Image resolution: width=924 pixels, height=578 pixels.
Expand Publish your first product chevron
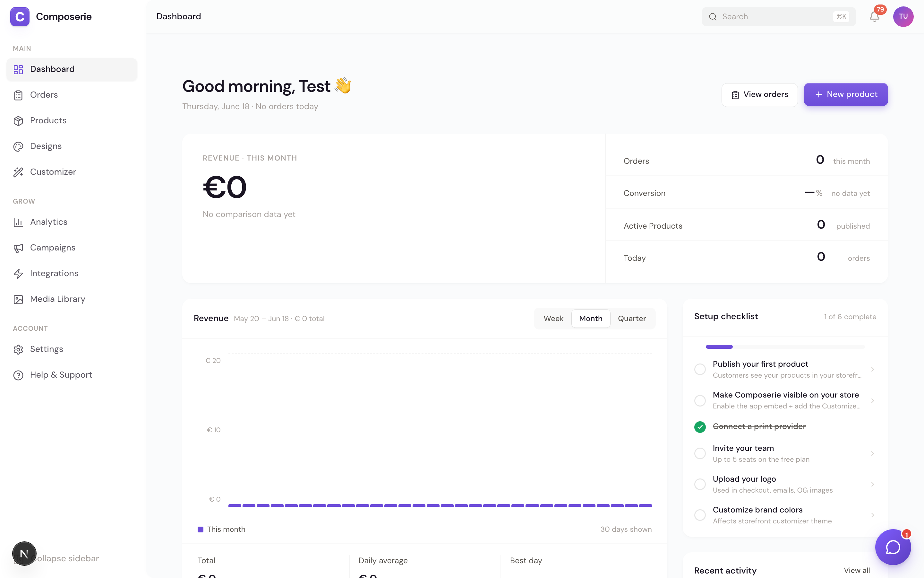pos(872,369)
